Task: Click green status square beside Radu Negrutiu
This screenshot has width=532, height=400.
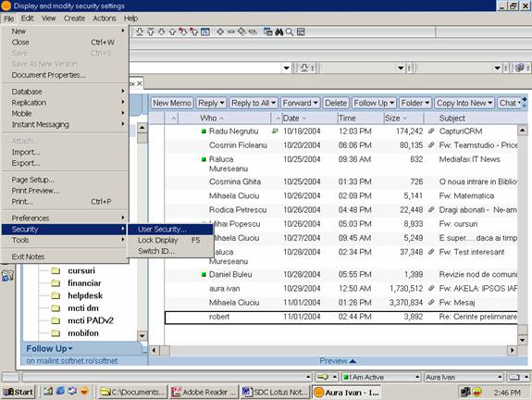Action: pos(204,131)
